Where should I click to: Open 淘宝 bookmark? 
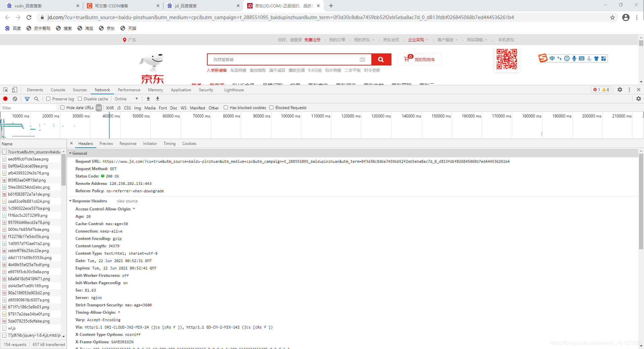point(85,28)
